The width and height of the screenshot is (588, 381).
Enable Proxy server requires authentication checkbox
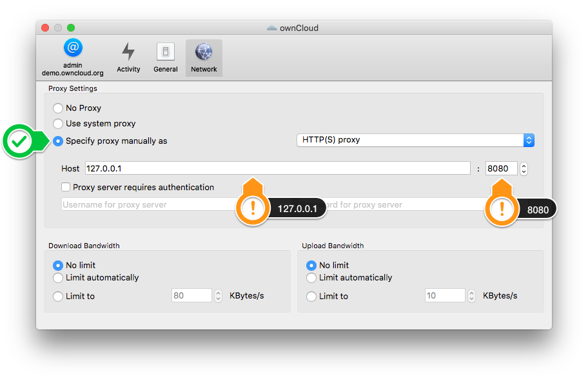pos(66,187)
